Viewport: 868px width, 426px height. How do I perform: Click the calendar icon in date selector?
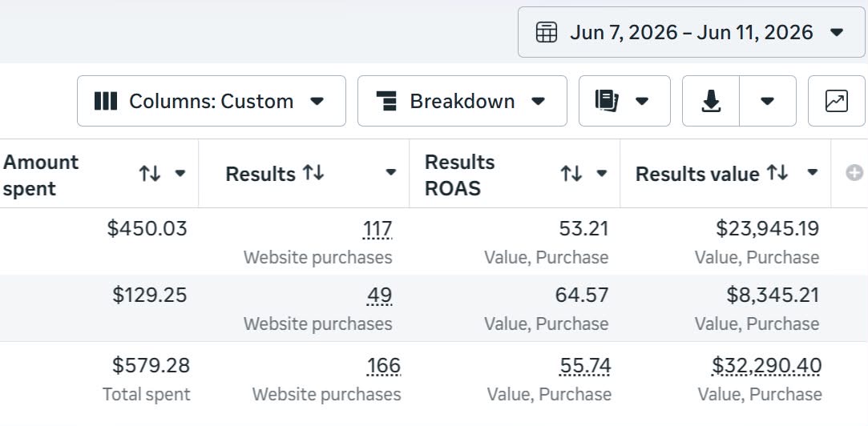click(x=547, y=32)
